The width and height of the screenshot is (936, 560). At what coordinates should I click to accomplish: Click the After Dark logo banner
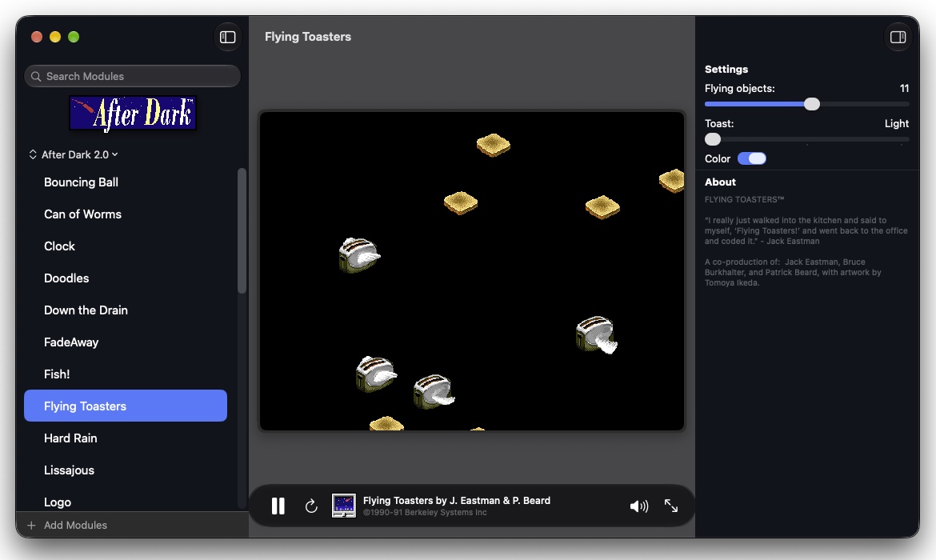tap(133, 113)
